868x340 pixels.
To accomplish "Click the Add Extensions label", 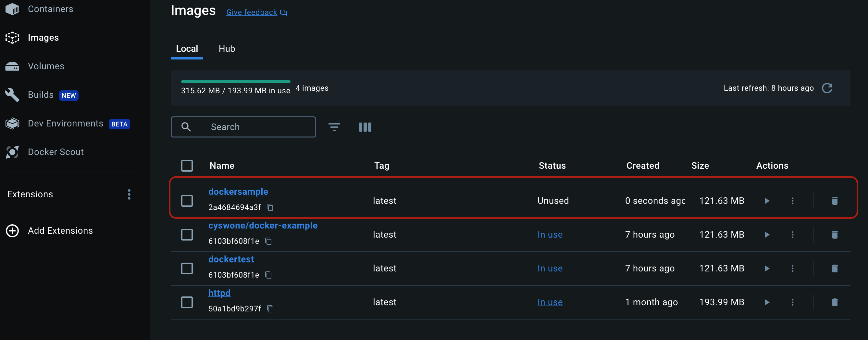I will 60,231.
